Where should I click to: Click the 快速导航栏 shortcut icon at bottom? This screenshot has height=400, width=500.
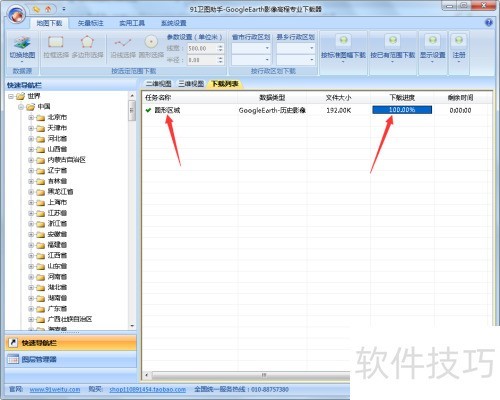click(x=13, y=343)
